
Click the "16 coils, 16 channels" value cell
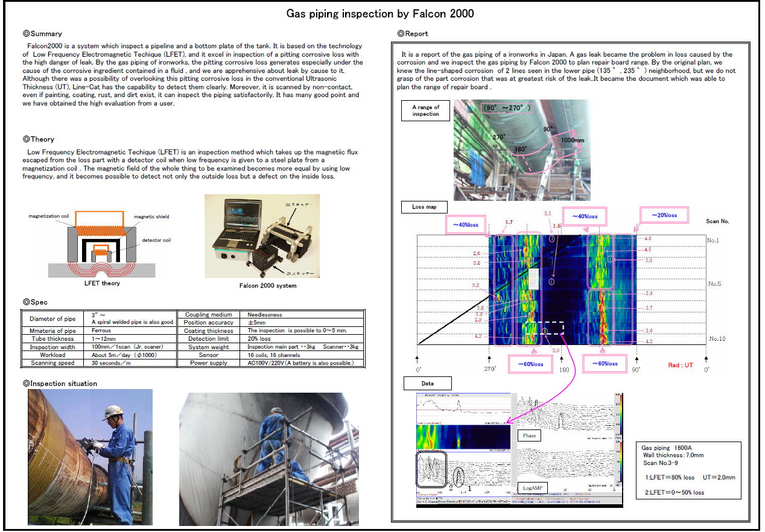pos(302,355)
